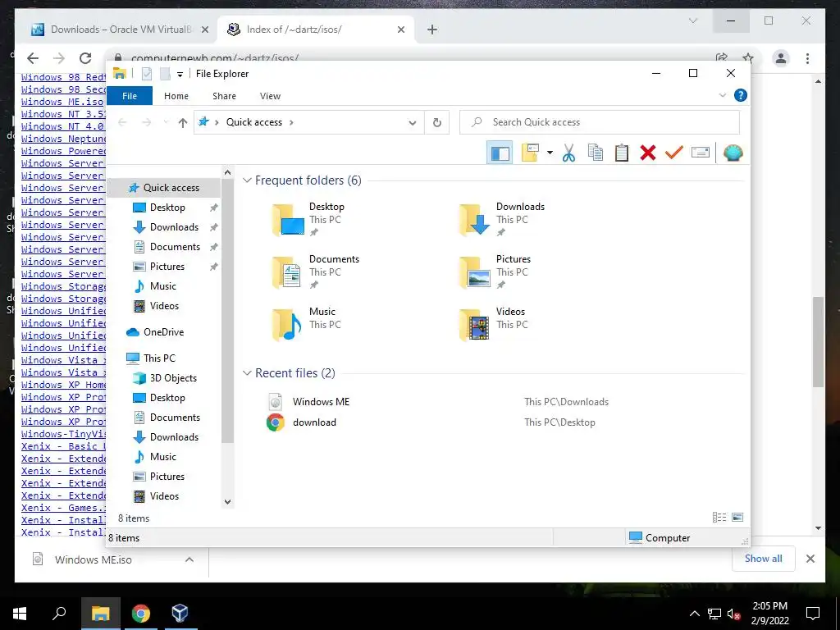Click the blue Help question mark icon
The width and height of the screenshot is (840, 630).
pos(741,95)
